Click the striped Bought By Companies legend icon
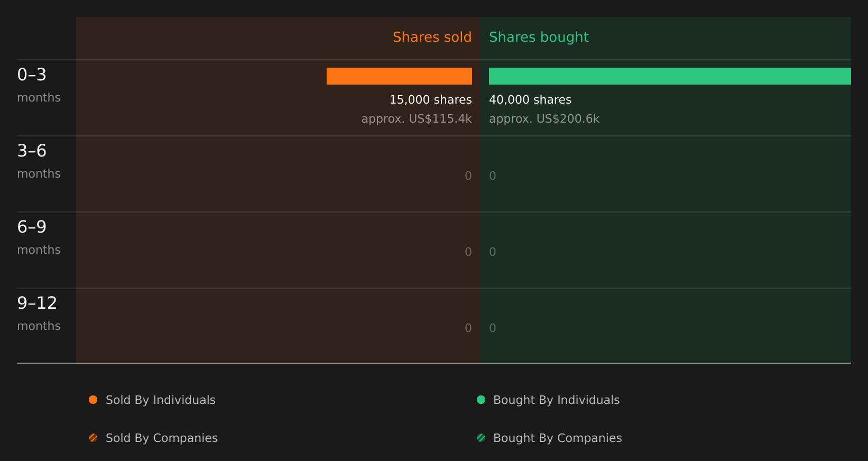The height and width of the screenshot is (461, 868). coord(481,438)
